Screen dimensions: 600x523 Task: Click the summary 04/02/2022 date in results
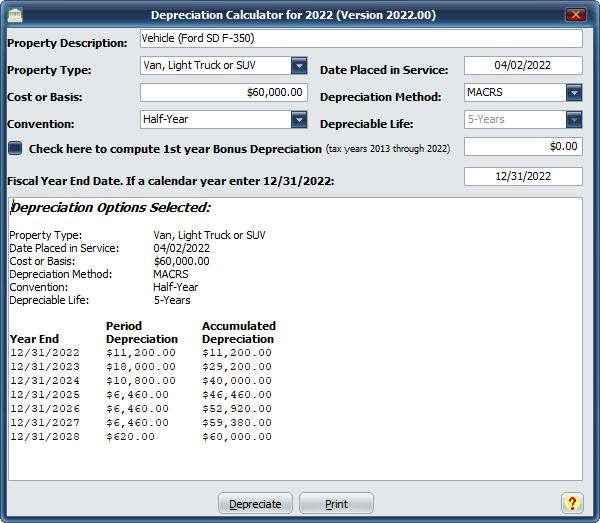pyautogui.click(x=181, y=248)
